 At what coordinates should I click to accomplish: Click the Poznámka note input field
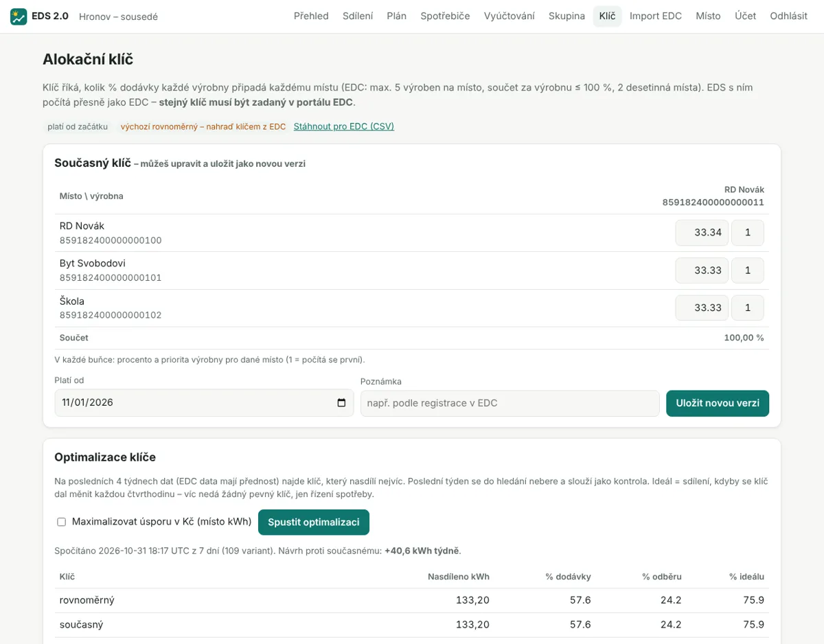[510, 403]
